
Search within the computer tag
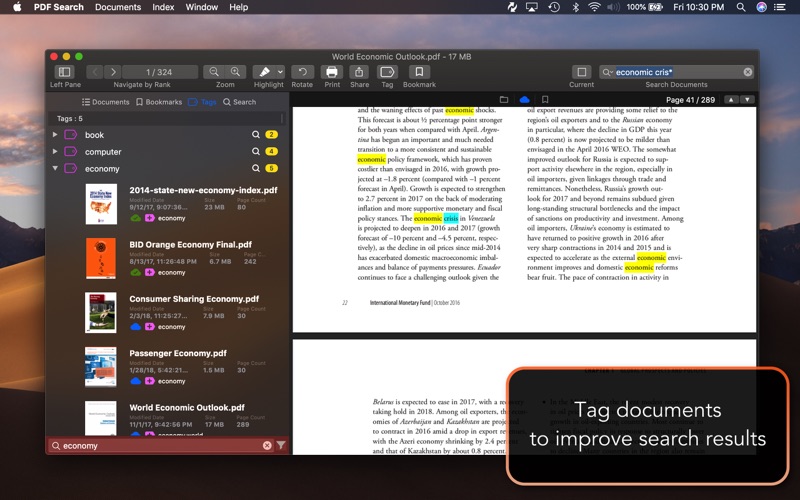pyautogui.click(x=256, y=152)
